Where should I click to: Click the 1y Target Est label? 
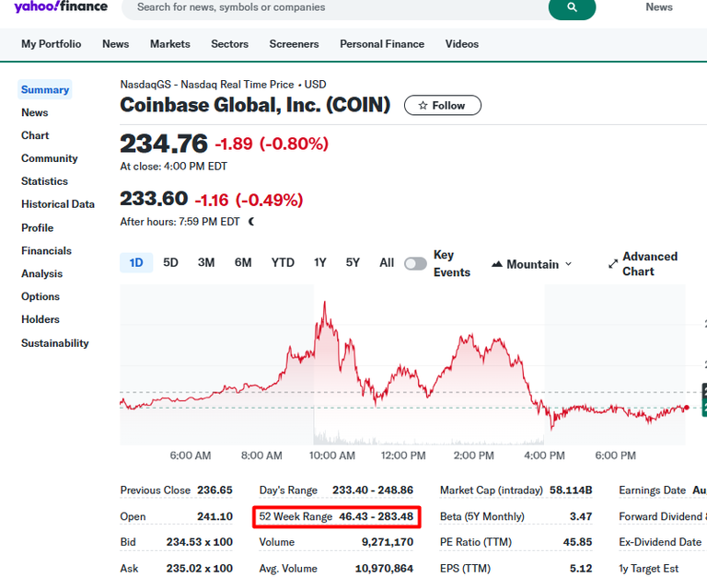coord(648,569)
